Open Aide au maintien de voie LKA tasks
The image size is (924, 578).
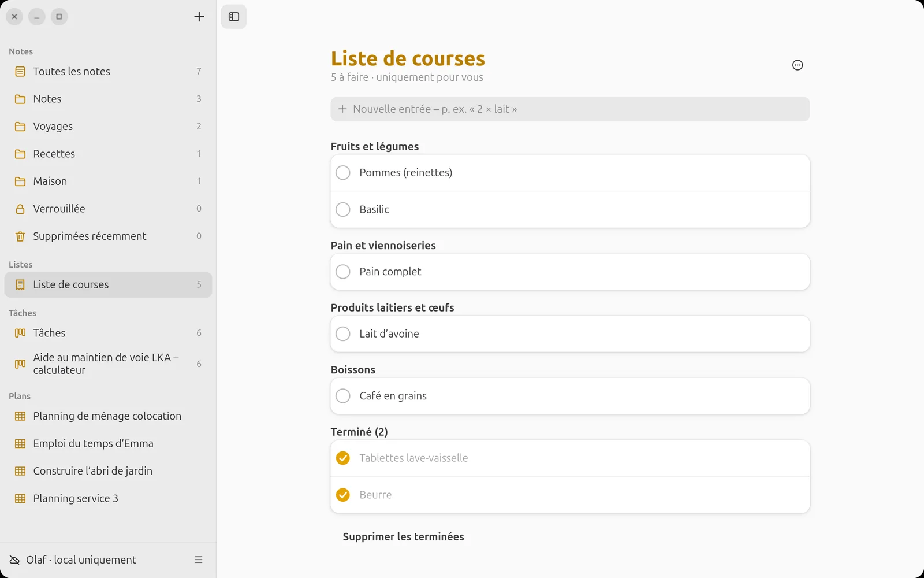click(x=108, y=364)
